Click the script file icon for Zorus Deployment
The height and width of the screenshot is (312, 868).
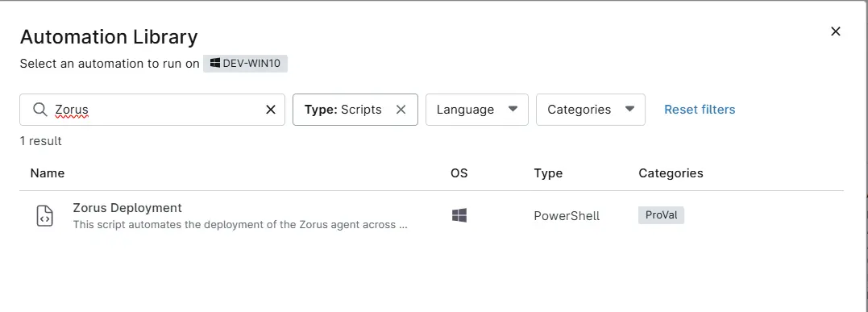coord(45,215)
